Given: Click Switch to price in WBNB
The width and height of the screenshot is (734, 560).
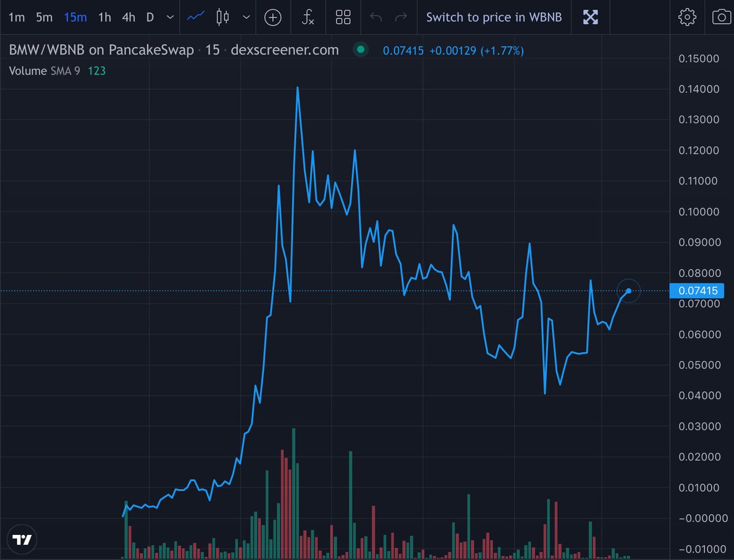Looking at the screenshot, I should point(494,17).
